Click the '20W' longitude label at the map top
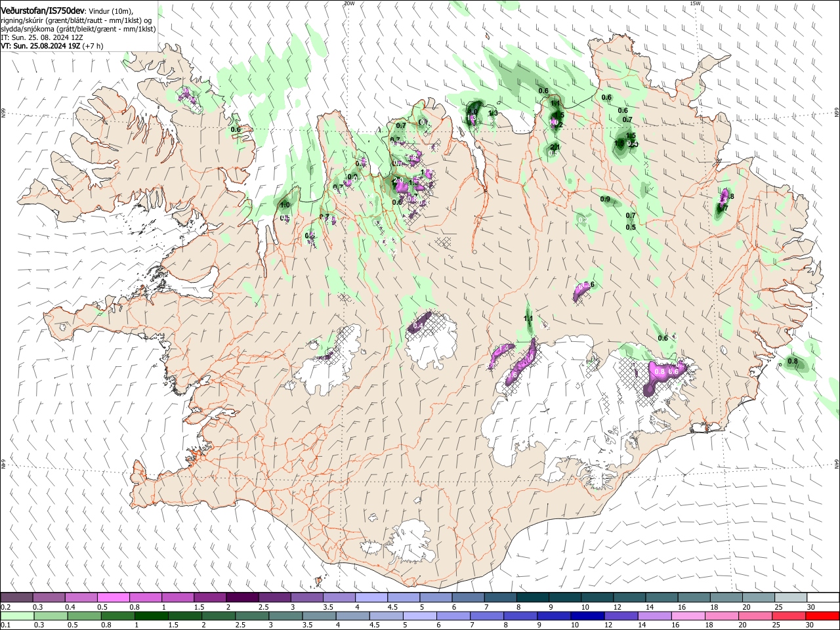 349,3
